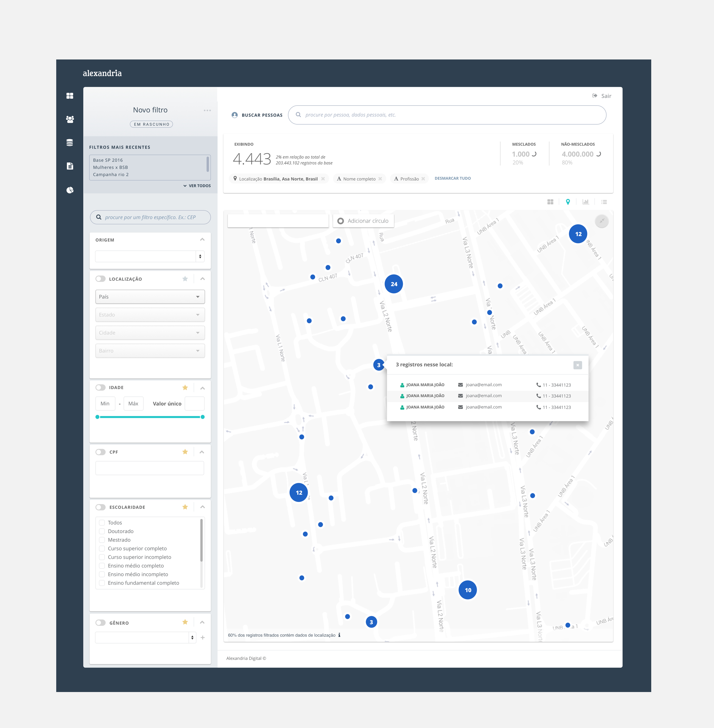Toggle the Gênero filter star
714x728 pixels.
click(x=185, y=622)
